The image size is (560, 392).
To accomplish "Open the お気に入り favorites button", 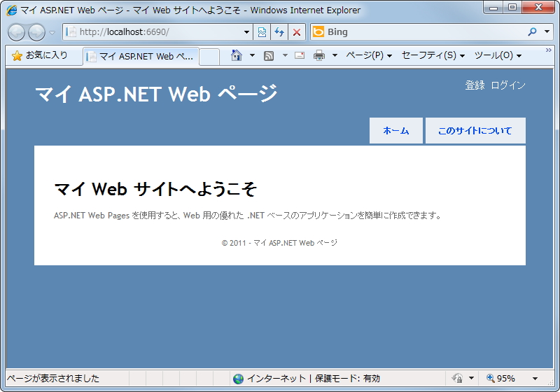I will (x=40, y=55).
